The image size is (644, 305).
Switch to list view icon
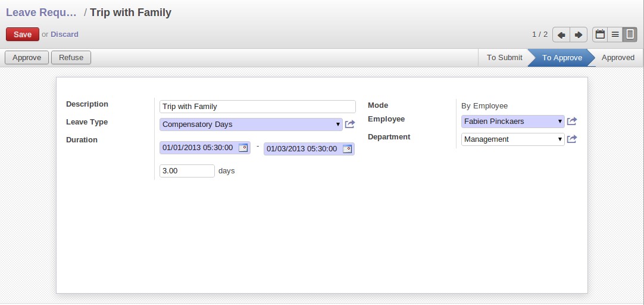click(615, 35)
